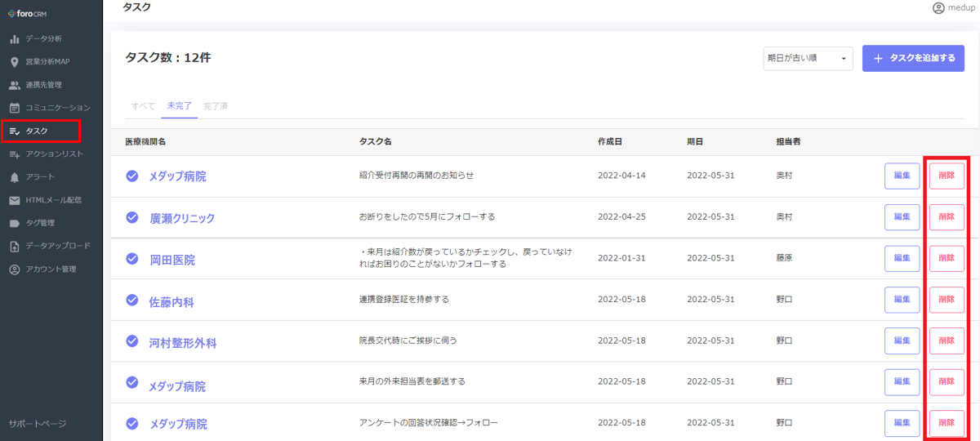The height and width of the screenshot is (441, 980).
Task: Switch to the すべて tab
Action: pos(143,106)
